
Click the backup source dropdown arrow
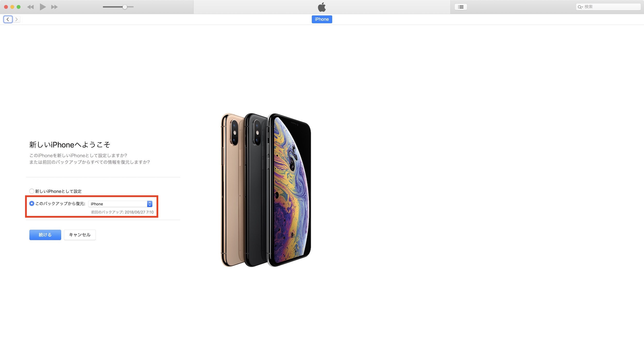pyautogui.click(x=150, y=203)
